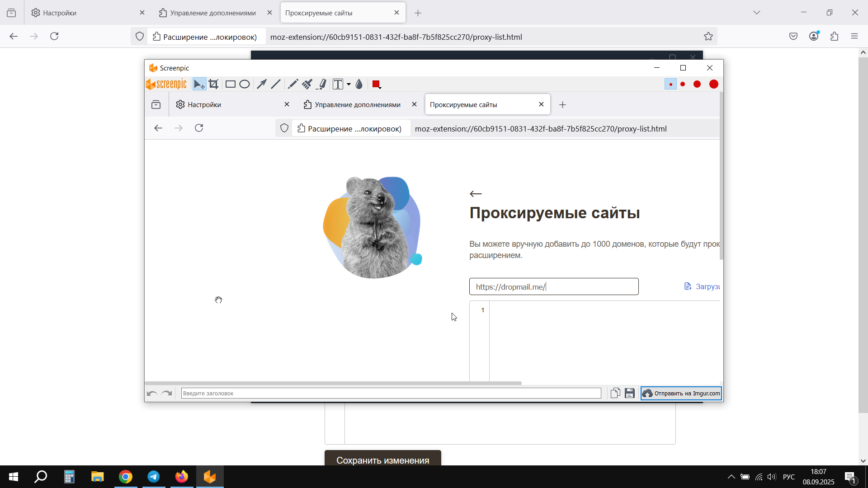Click the Screenpic horizontal scrollbar
868x488 pixels.
pos(333,383)
